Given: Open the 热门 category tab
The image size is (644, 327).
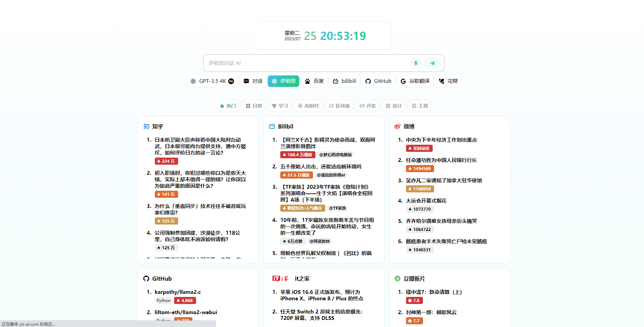Looking at the screenshot, I should pos(228,106).
